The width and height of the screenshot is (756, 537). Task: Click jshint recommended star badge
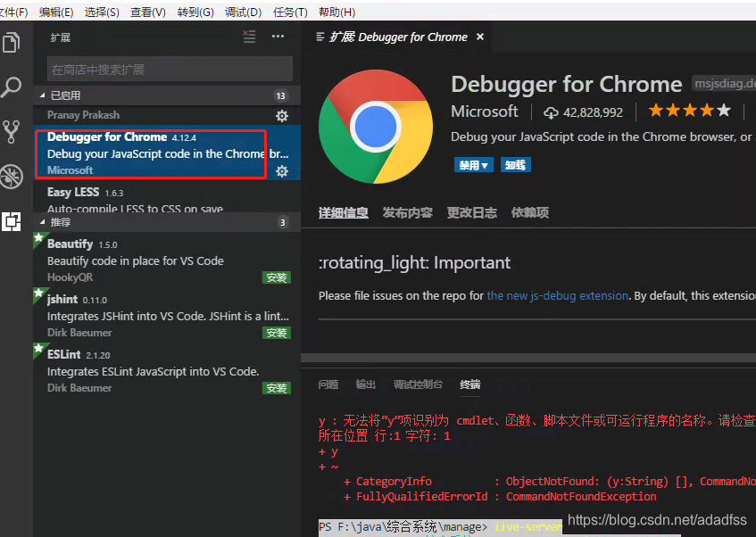(x=39, y=293)
